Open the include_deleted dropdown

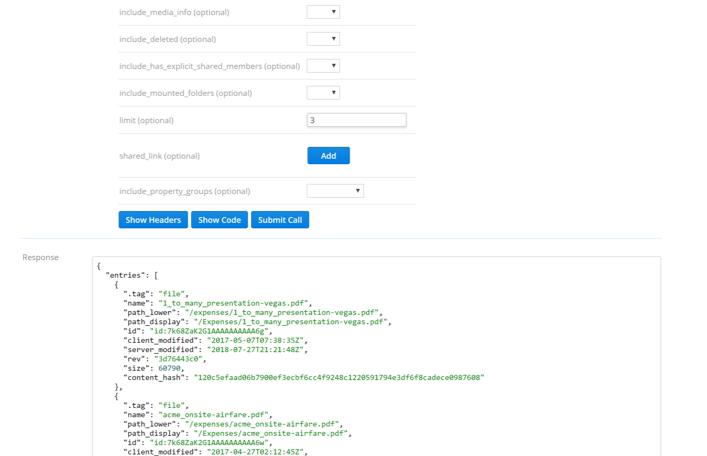tap(323, 39)
